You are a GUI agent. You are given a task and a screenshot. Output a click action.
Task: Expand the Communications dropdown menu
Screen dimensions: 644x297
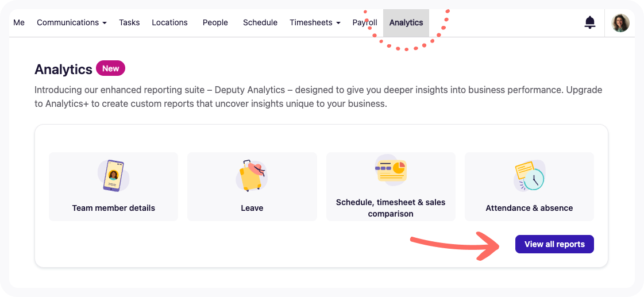point(72,22)
